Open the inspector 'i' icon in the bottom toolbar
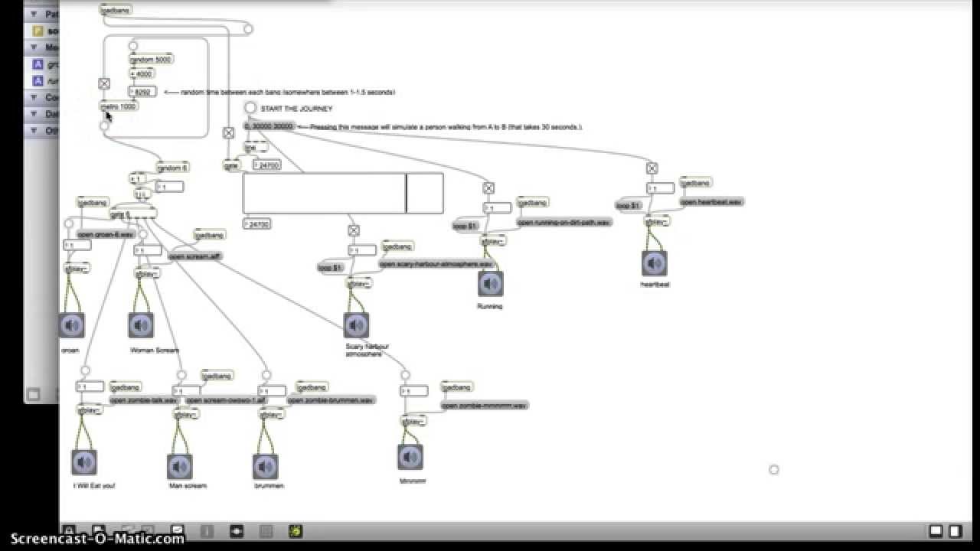The width and height of the screenshot is (980, 551). pos(207,530)
